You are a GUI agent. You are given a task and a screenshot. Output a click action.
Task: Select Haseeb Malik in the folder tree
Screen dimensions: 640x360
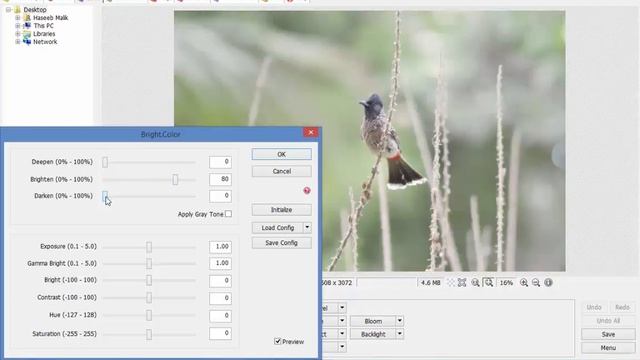tap(51, 18)
